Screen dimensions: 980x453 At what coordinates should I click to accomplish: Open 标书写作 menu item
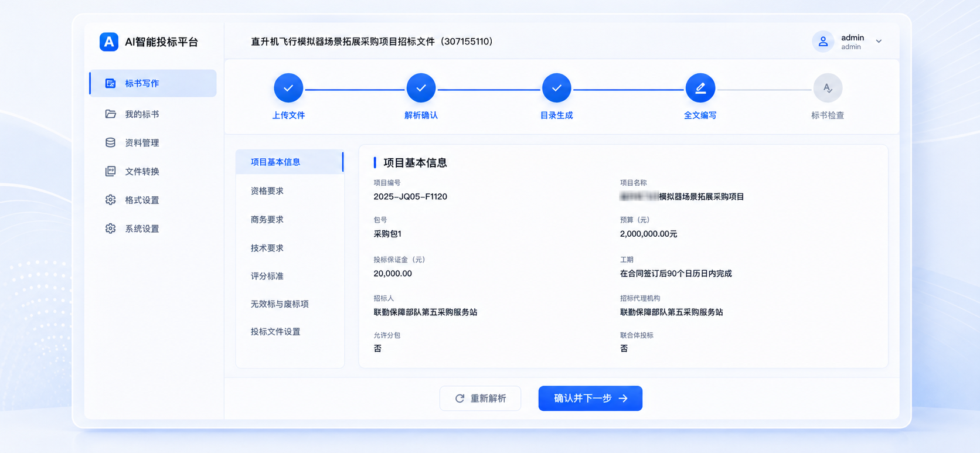(x=153, y=83)
